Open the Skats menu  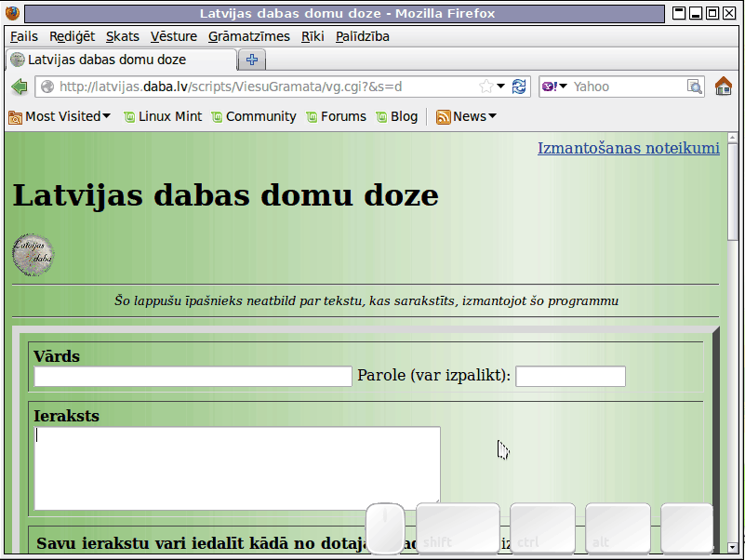tap(123, 36)
